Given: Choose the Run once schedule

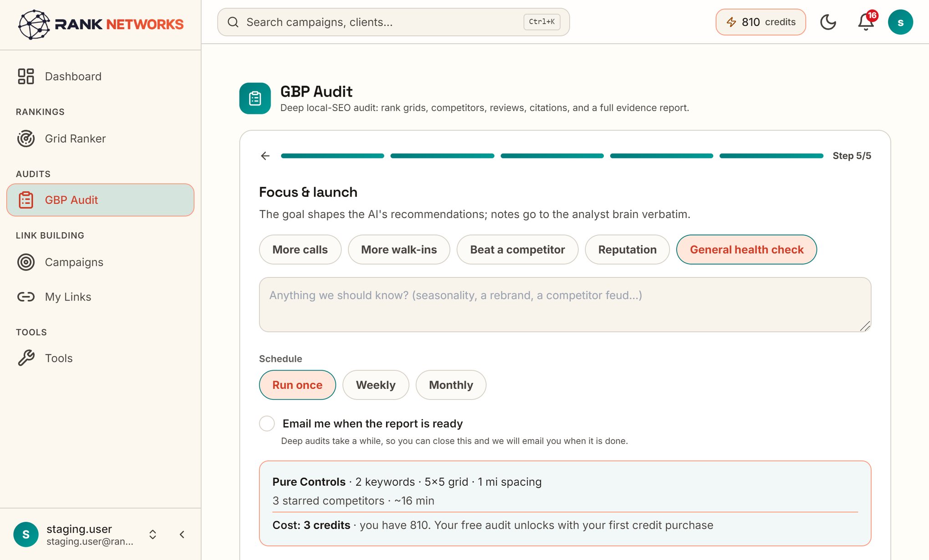Looking at the screenshot, I should pos(297,385).
